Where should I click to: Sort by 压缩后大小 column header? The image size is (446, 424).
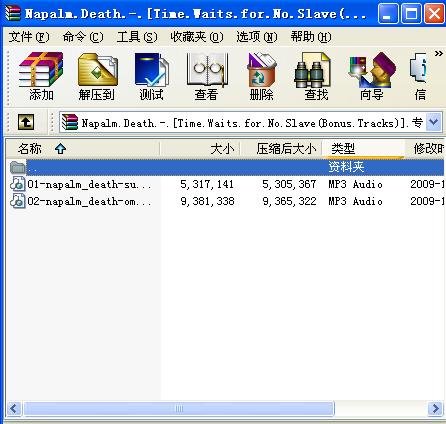click(x=281, y=149)
